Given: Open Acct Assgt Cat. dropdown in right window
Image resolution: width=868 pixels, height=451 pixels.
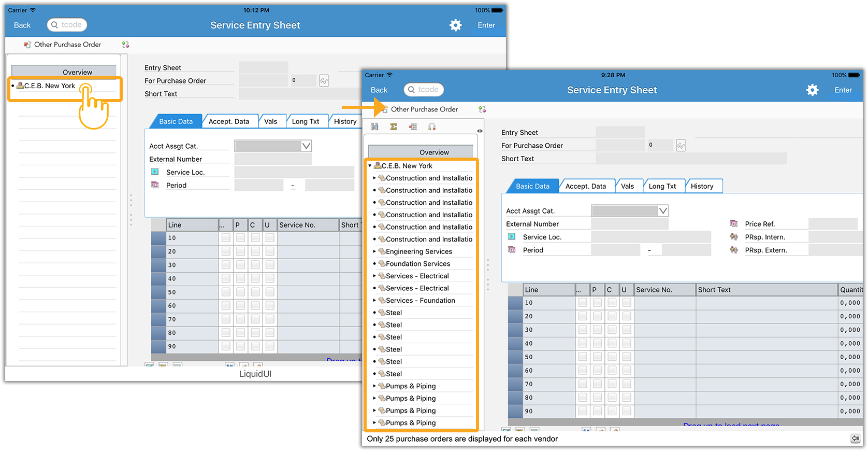Looking at the screenshot, I should click(x=662, y=211).
